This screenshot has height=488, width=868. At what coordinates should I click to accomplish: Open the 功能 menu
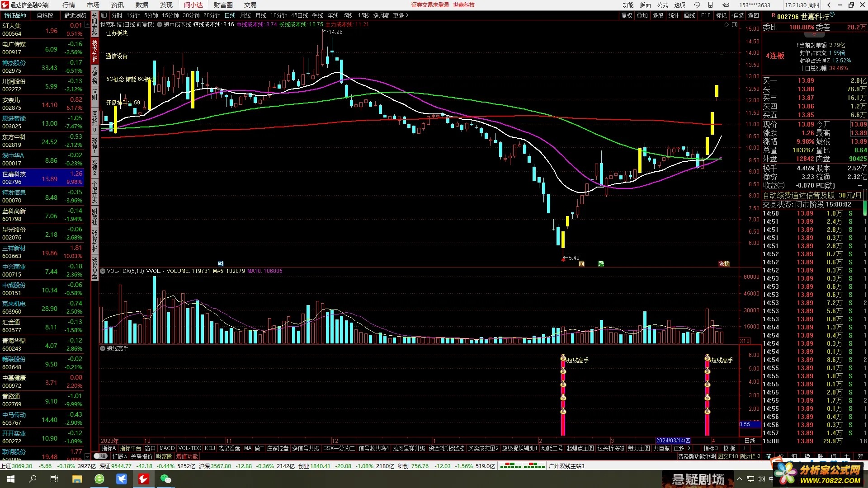point(628,5)
